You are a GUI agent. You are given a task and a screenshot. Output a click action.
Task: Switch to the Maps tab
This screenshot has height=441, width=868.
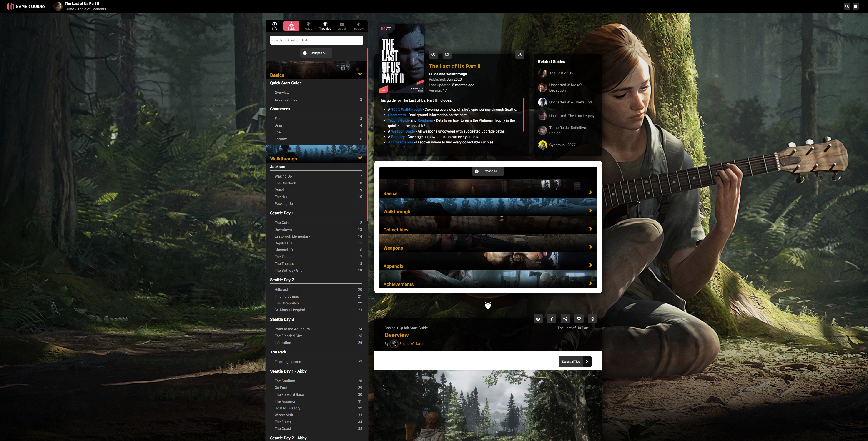coord(308,26)
